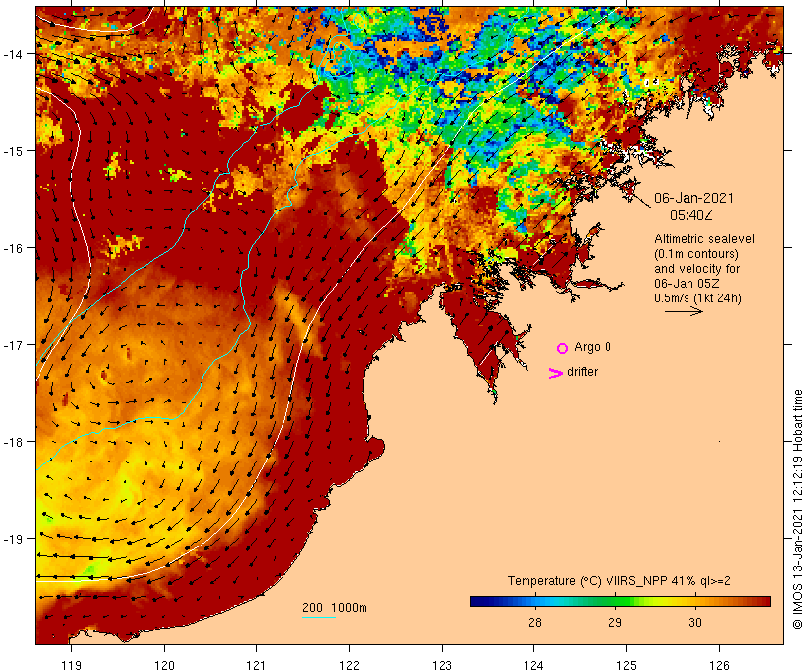Image resolution: width=810 pixels, height=672 pixels.
Task: Click the 0.5m/s velocity scale arrow
Action: tap(684, 311)
